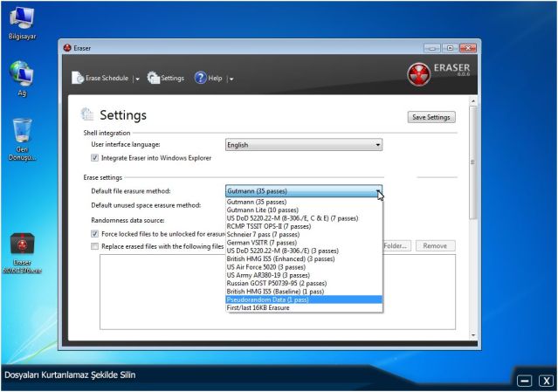Select British HMG IS5 (Enhanced) option
Screen dimensions: 558x392
(x=304, y=258)
